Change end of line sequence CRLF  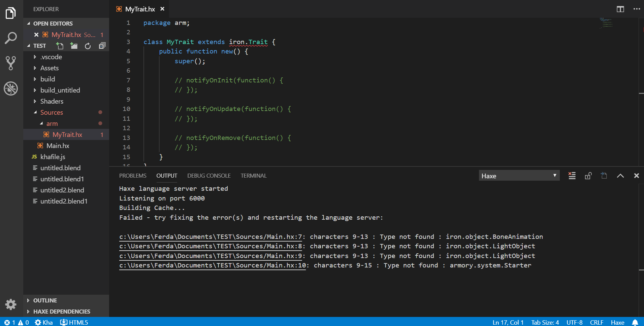597,322
